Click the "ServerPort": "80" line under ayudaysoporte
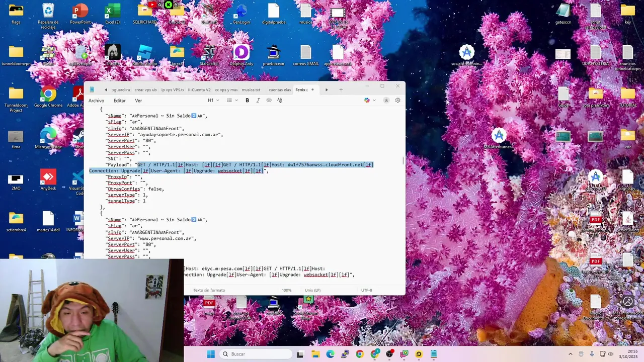Screen dimensions: 644x362 pos(131,141)
